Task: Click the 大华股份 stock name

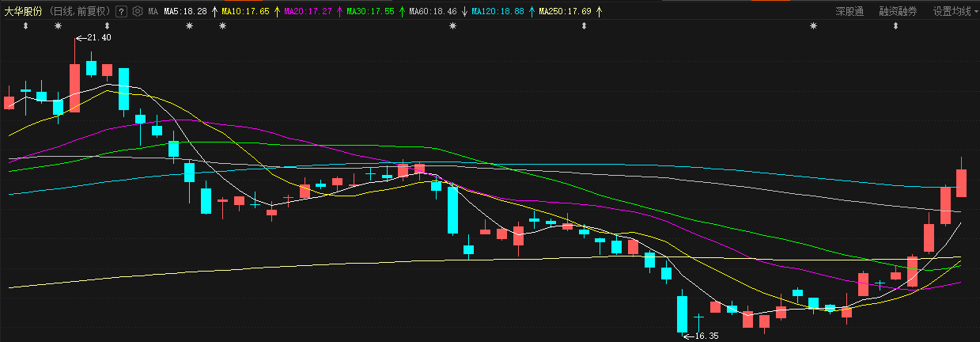Action: tap(24, 12)
